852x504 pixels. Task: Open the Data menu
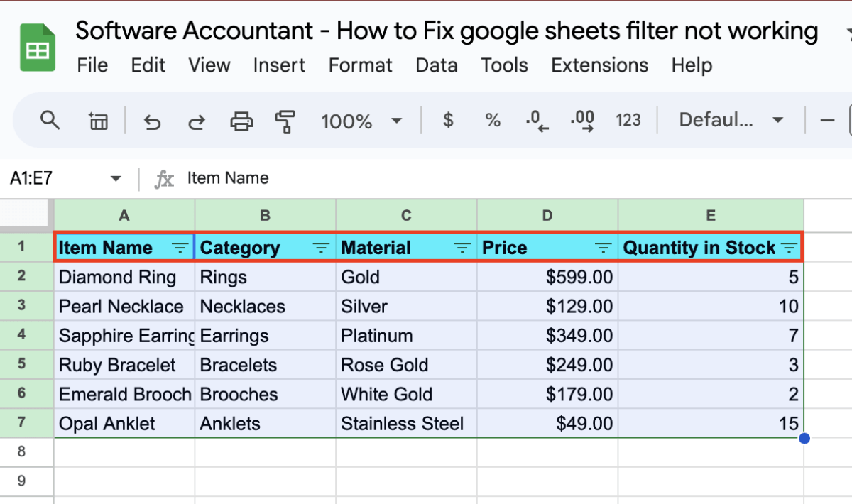437,65
